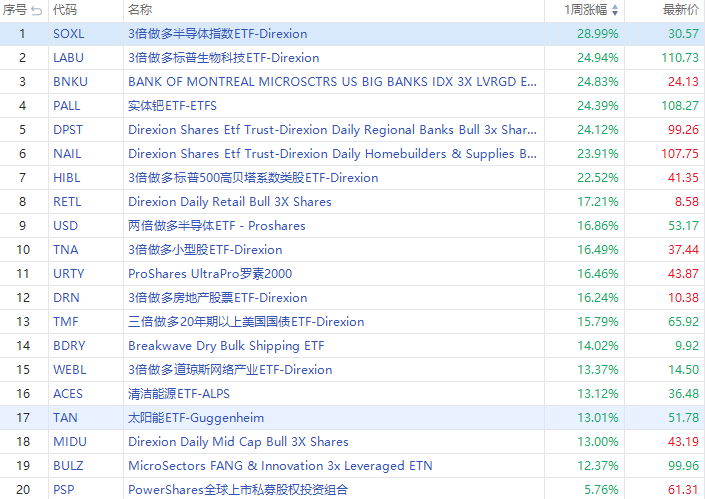Select the BULZ ticker code
Screen dimensions: 705x499
click(68, 466)
